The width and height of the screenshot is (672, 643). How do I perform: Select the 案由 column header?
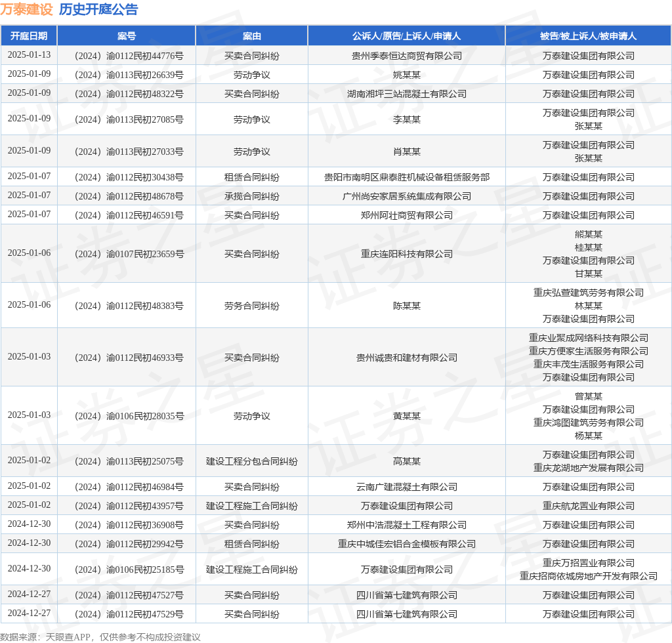[251, 36]
